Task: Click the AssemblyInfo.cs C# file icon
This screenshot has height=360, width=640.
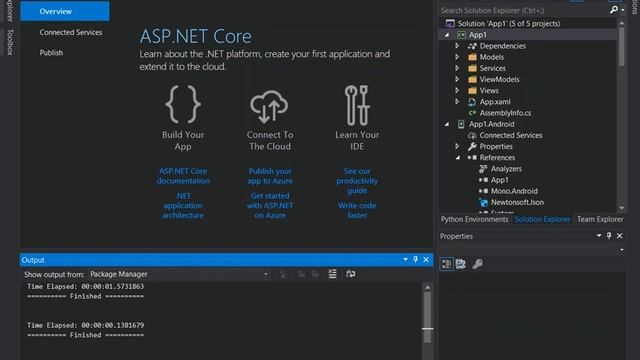Action: (472, 113)
